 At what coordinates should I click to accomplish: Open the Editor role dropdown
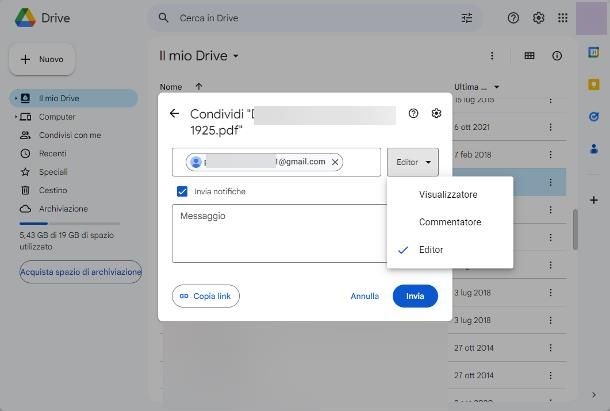pyautogui.click(x=413, y=162)
